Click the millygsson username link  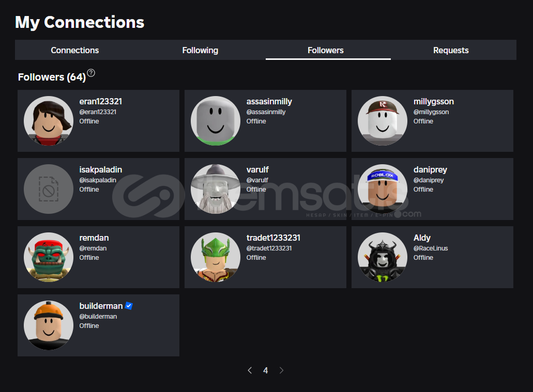tap(434, 102)
